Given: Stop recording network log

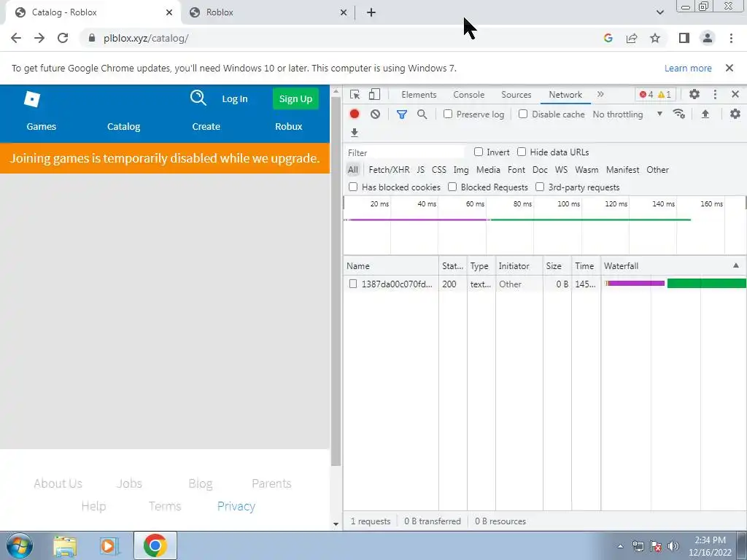Looking at the screenshot, I should pyautogui.click(x=355, y=114).
